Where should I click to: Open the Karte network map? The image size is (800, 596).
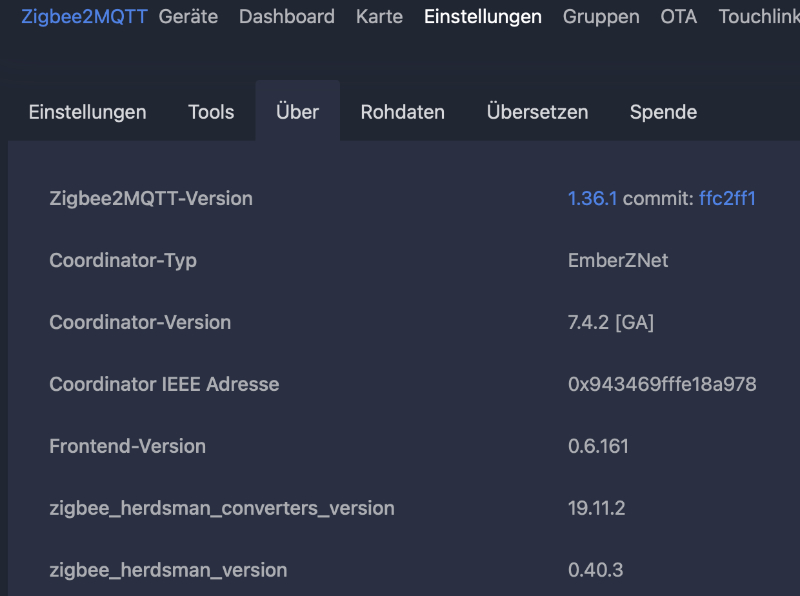click(379, 16)
